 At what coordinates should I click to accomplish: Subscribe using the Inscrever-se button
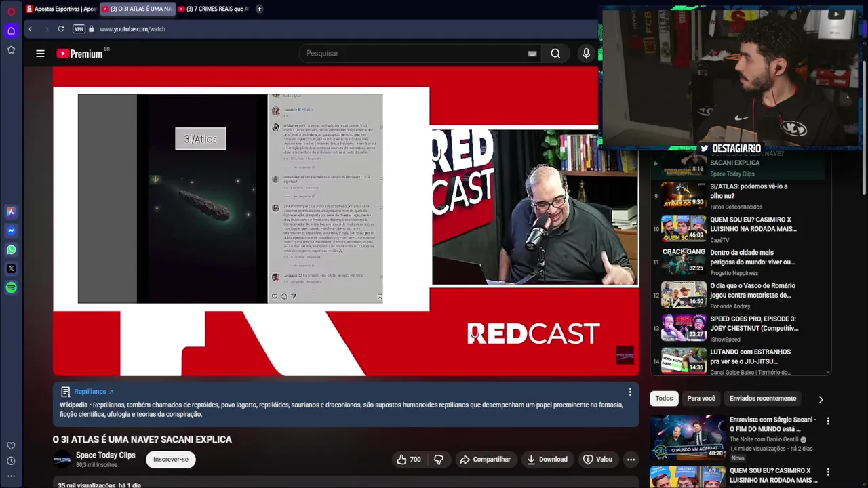click(171, 460)
